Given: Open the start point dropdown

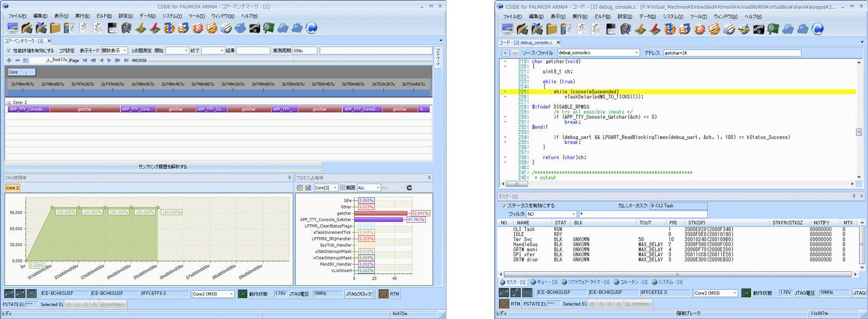Looking at the screenshot, I should 177,51.
